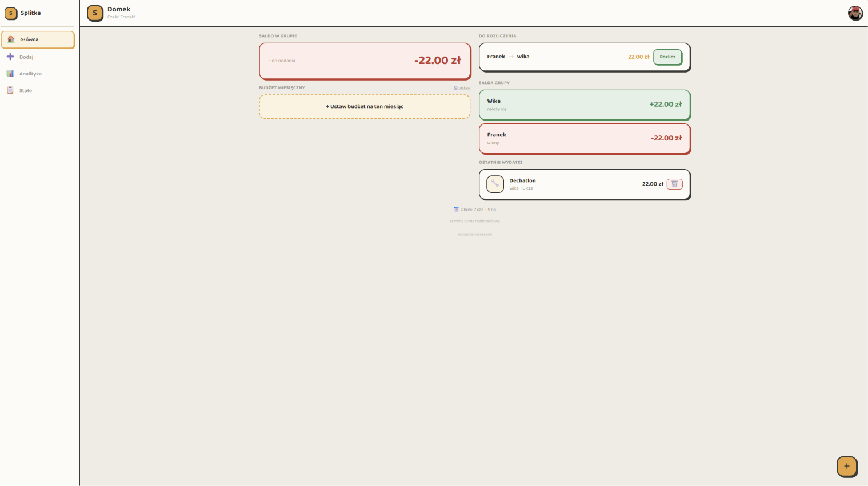Open the zarządzaj okresami link
Screen dimensions: 868x486
(475, 234)
